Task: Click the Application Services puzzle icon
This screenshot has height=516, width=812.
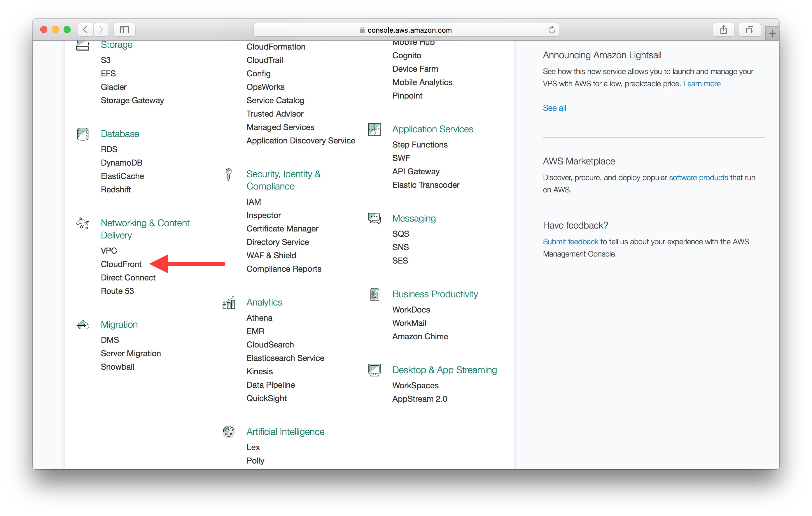Action: 374,129
